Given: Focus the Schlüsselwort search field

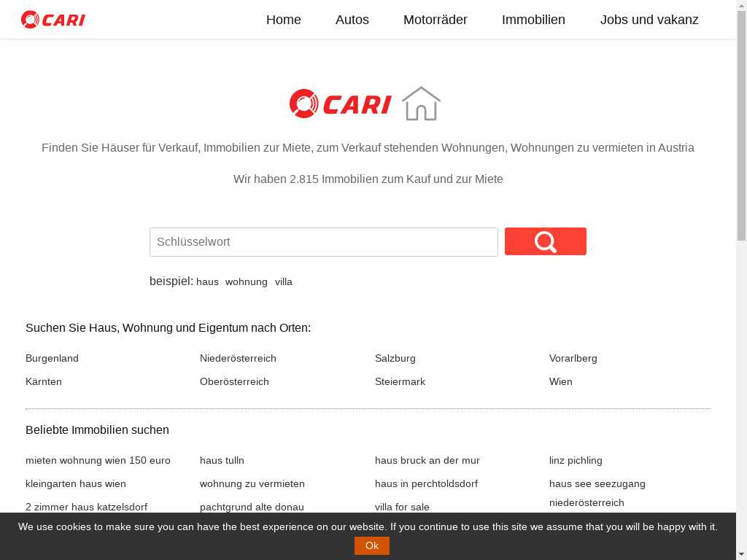Looking at the screenshot, I should [324, 242].
